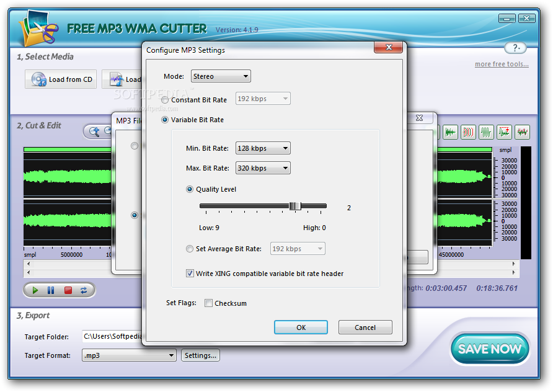This screenshot has width=553, height=392.
Task: Select the Constant Bit Rate radio option
Action: coord(165,100)
